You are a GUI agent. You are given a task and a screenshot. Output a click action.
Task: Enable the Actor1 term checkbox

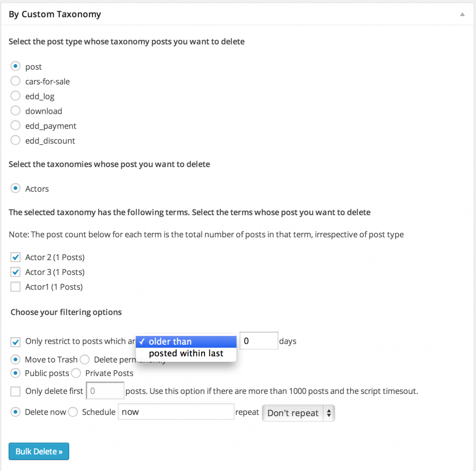tap(15, 287)
